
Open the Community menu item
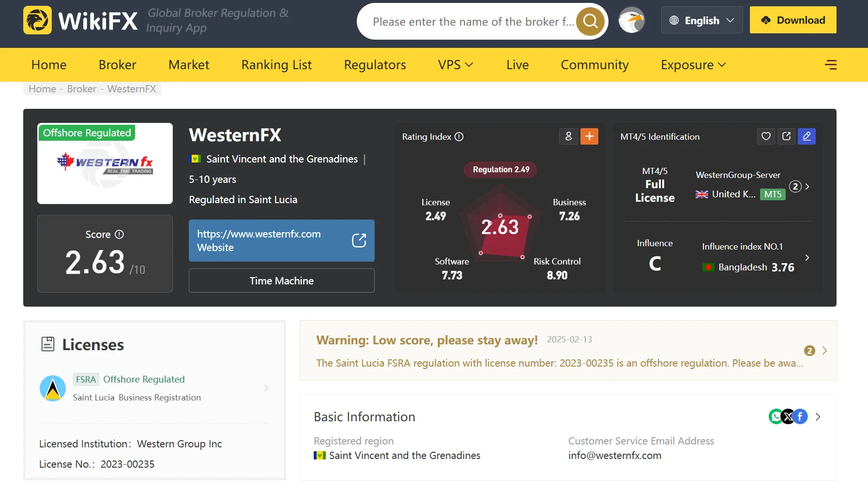pos(594,65)
